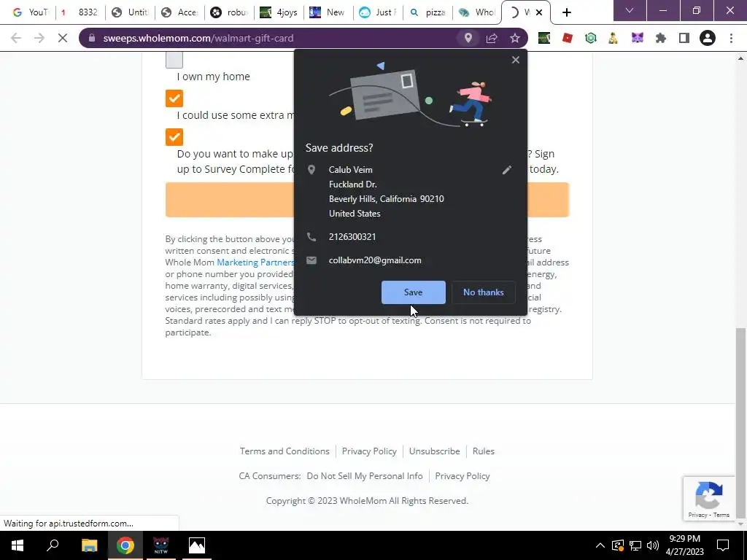
Task: Switch to the robux tab
Action: [x=229, y=12]
